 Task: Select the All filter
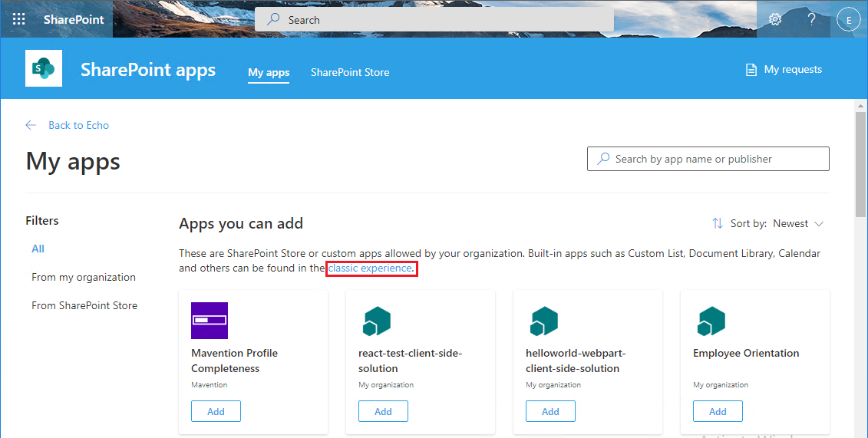pos(38,249)
